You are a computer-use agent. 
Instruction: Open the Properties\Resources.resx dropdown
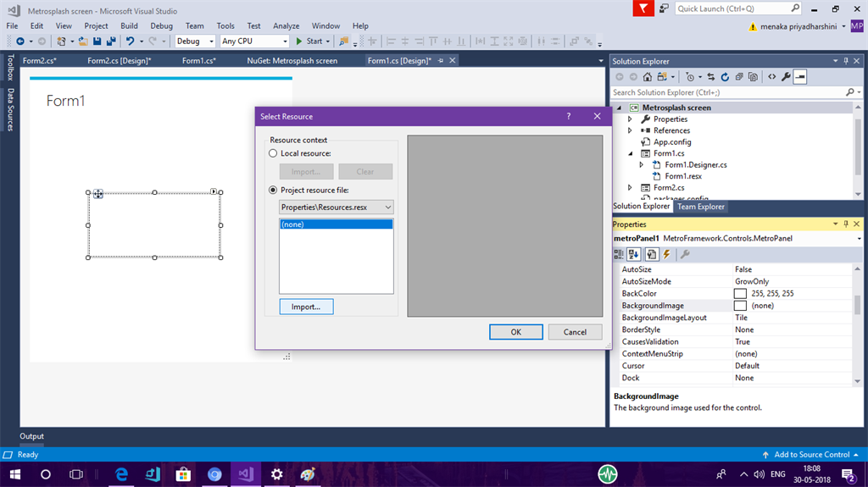click(x=337, y=207)
